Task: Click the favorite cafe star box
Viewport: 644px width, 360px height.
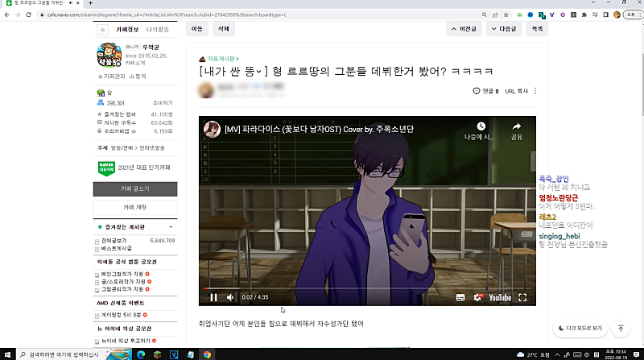Action: [x=102, y=30]
